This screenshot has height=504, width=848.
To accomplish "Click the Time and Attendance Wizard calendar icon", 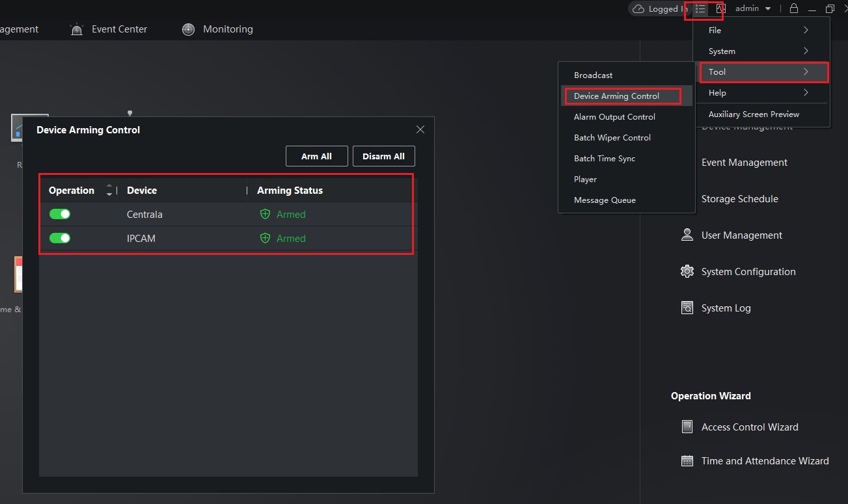I will (687, 460).
